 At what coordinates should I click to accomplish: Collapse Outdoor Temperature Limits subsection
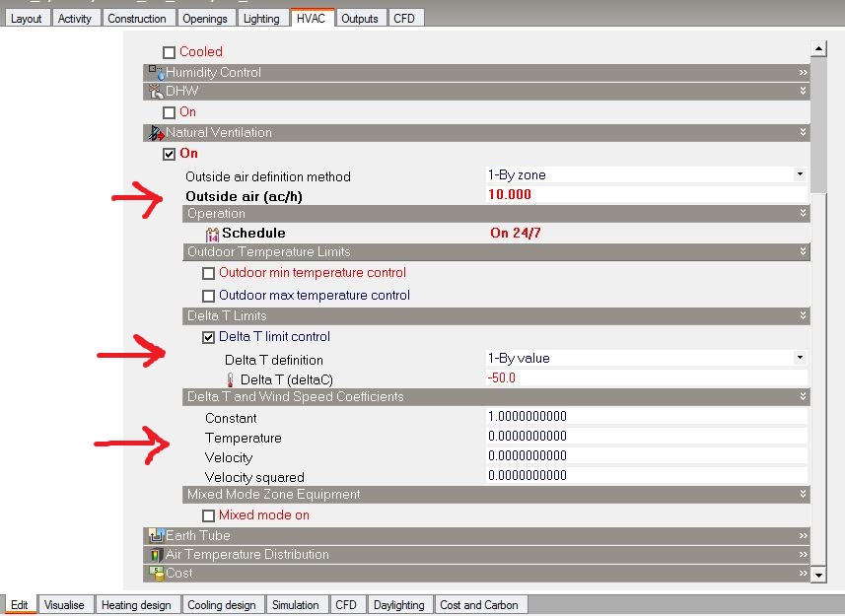(x=803, y=251)
